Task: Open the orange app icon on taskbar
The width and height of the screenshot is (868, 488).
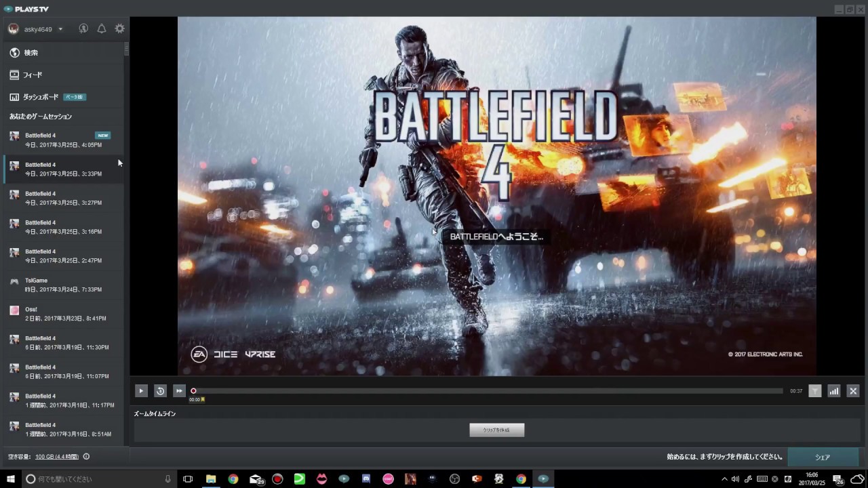Action: point(477,479)
